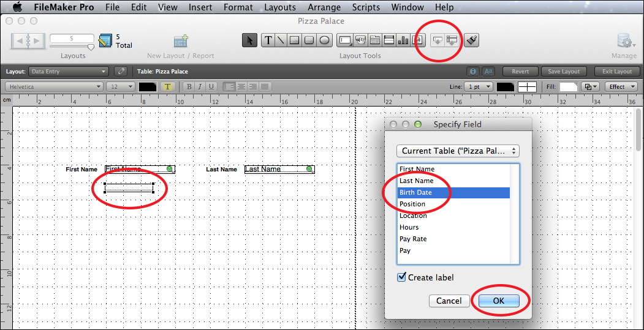Viewport: 644px width, 330px height.
Task: Open the Layouts menu
Action: 280,7
